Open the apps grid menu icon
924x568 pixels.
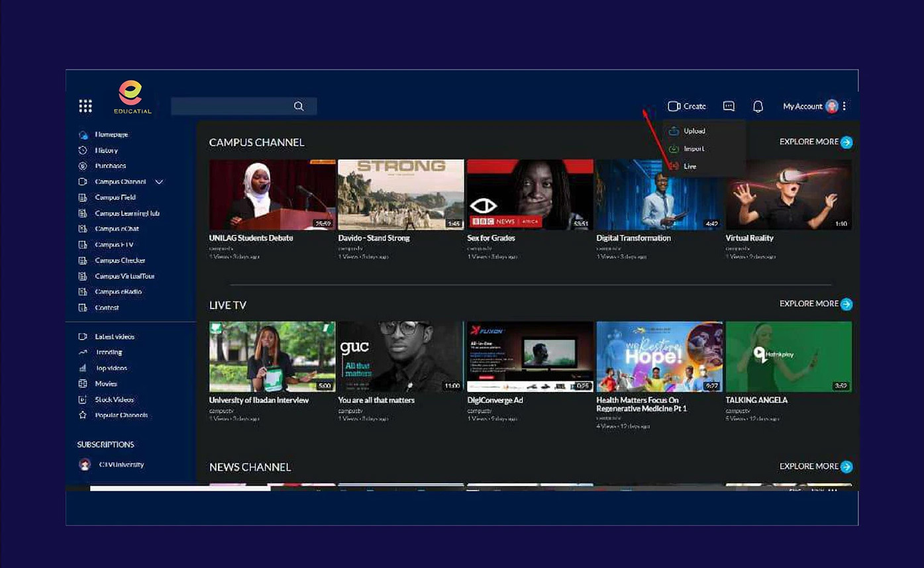pyautogui.click(x=85, y=106)
